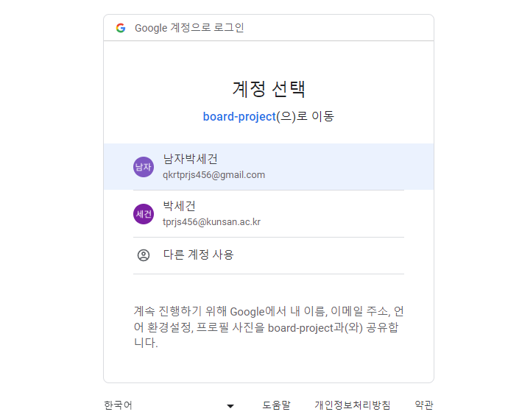Click the Google G logo icon
This screenshot has height=420, width=508.
tap(121, 28)
